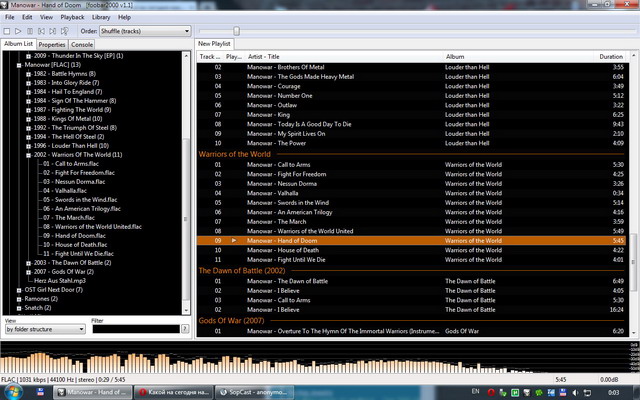Click the seek bar slider thumb
640x400 pixels.
pos(236,31)
